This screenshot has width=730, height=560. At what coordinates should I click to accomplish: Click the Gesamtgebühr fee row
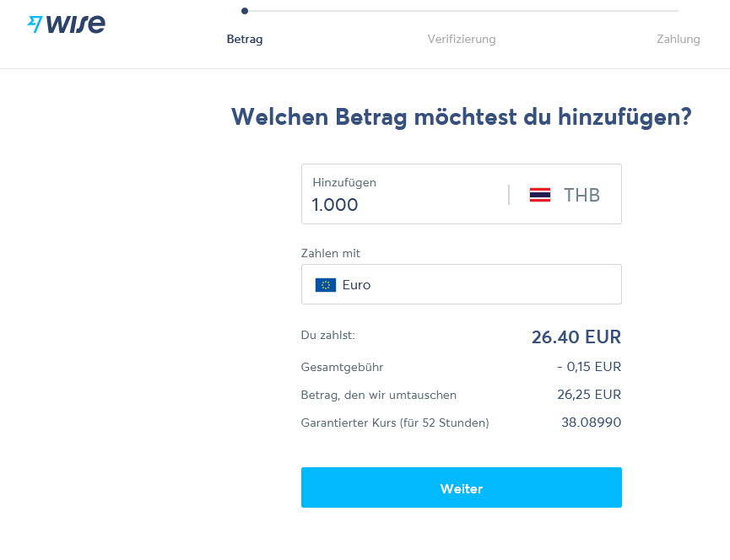[462, 367]
